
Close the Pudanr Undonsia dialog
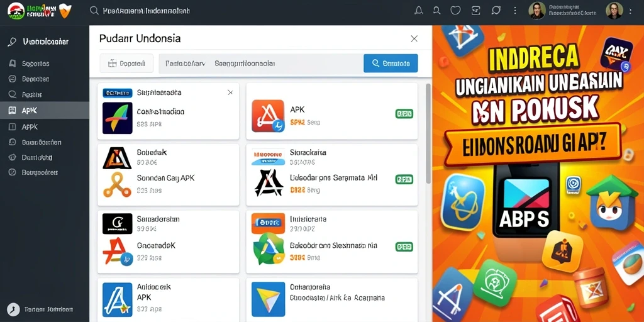[x=414, y=38]
